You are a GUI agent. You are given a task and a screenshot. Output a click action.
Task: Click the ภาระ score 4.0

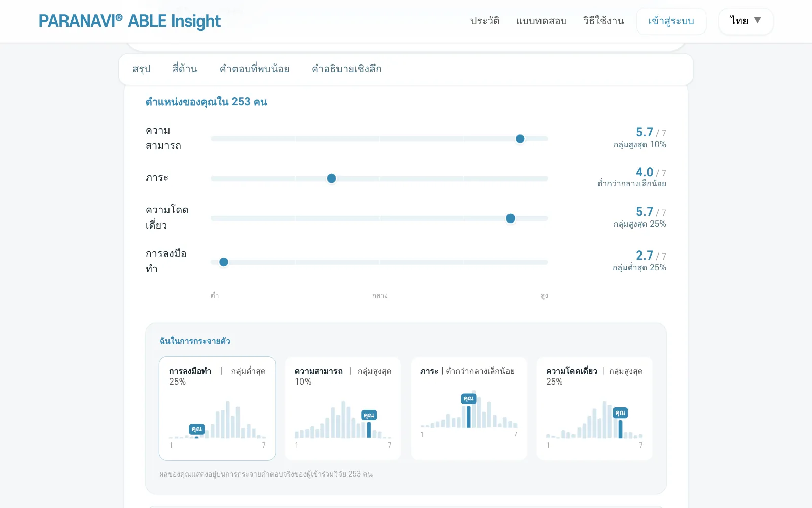(645, 172)
